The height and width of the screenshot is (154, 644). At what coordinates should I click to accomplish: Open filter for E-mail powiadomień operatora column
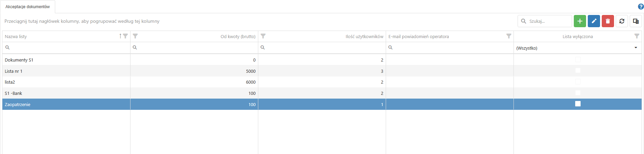(x=509, y=36)
